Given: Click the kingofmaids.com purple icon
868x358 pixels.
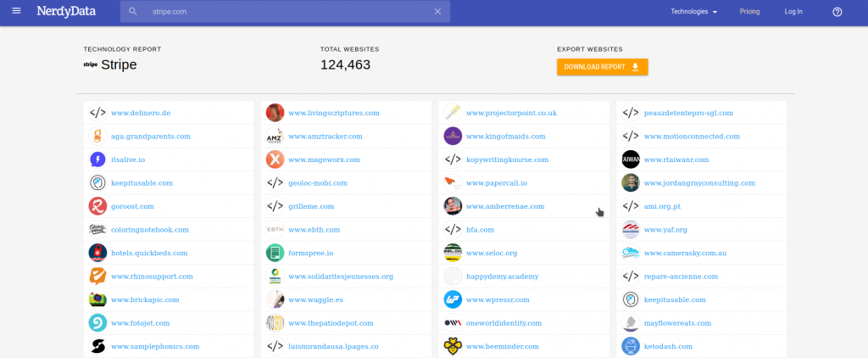Looking at the screenshot, I should [x=453, y=136].
